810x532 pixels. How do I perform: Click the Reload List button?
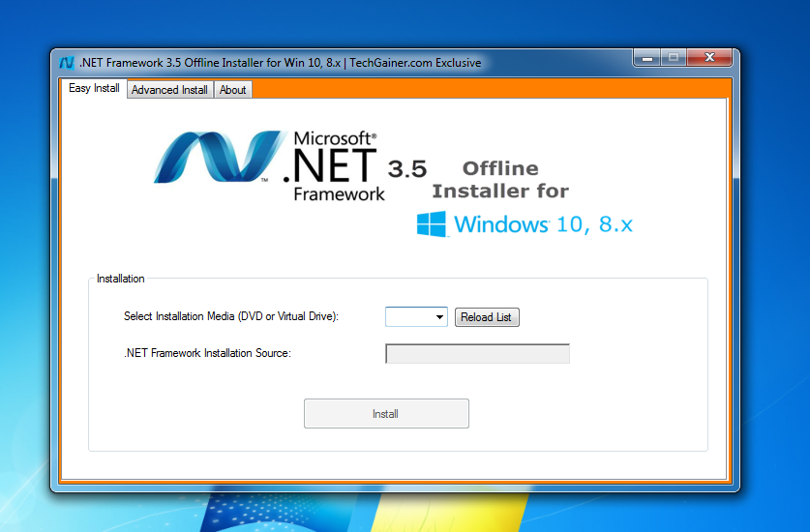[487, 317]
